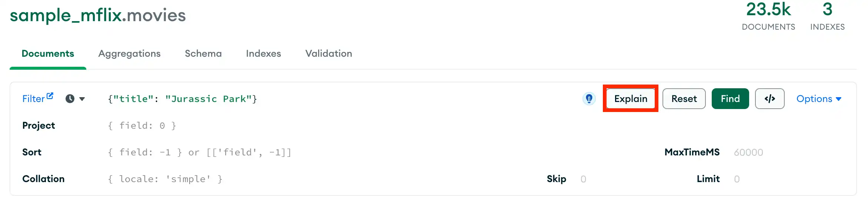Click the Filter link label
The height and width of the screenshot is (201, 868).
pyautogui.click(x=33, y=99)
